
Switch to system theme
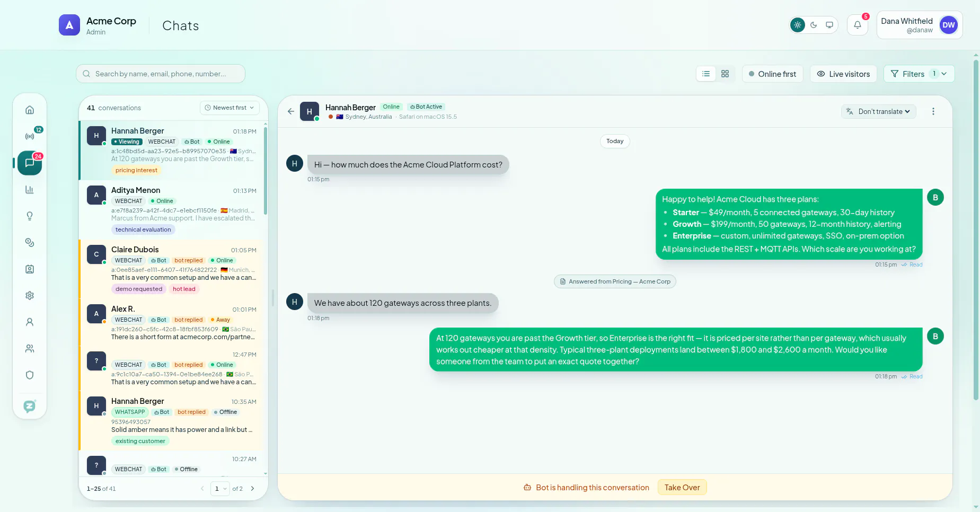(829, 25)
